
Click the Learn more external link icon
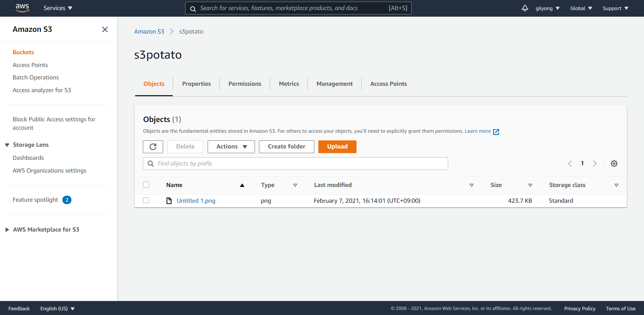pyautogui.click(x=496, y=132)
